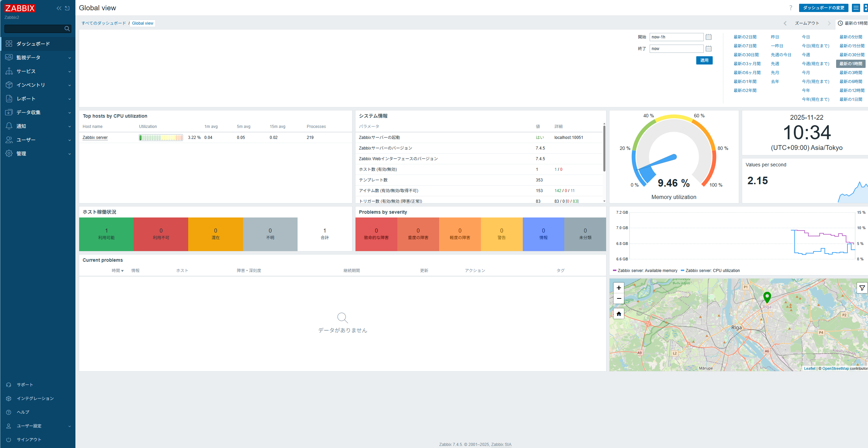Screen dimensions: 868x448
Task: Click the map zoom in button
Action: pos(619,288)
